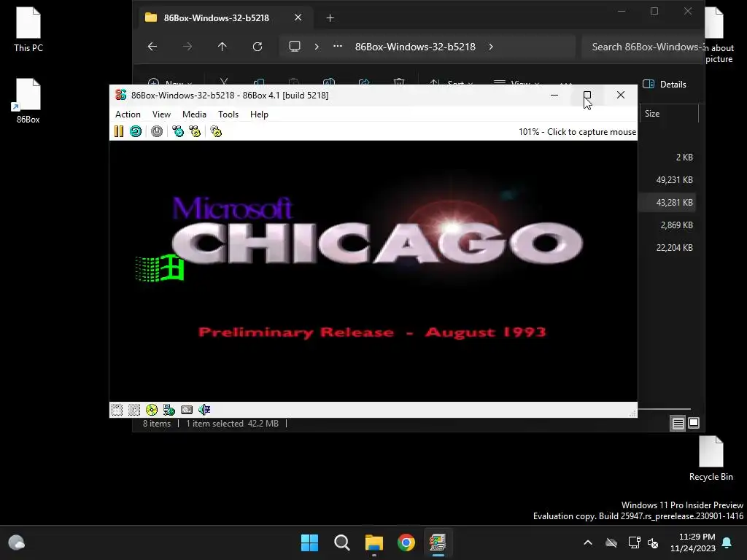This screenshot has width=747, height=560.
Task: Click the sound speaker status icon
Action: click(204, 410)
